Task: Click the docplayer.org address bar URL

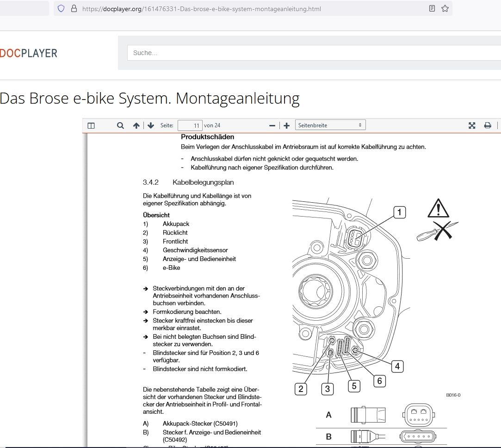Action: tap(202, 9)
